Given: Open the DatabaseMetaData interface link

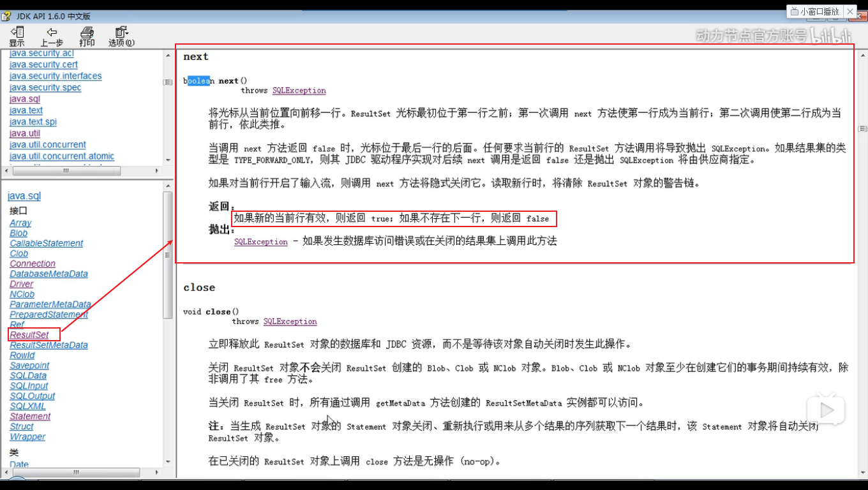Looking at the screenshot, I should 49,274.
